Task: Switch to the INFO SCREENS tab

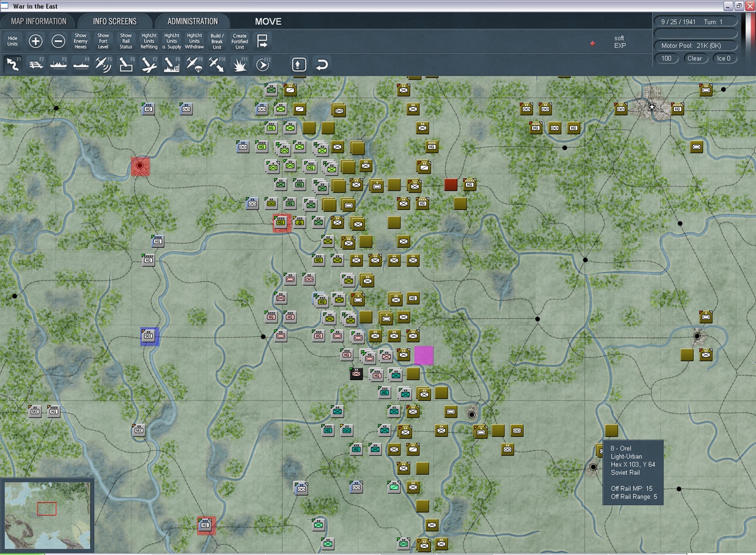Action: point(116,21)
